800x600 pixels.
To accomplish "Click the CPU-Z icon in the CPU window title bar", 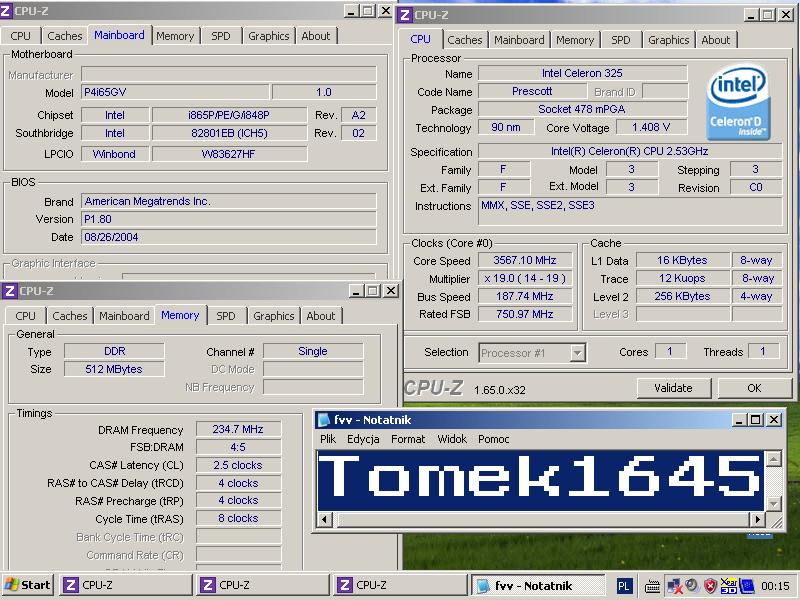I will coord(405,15).
